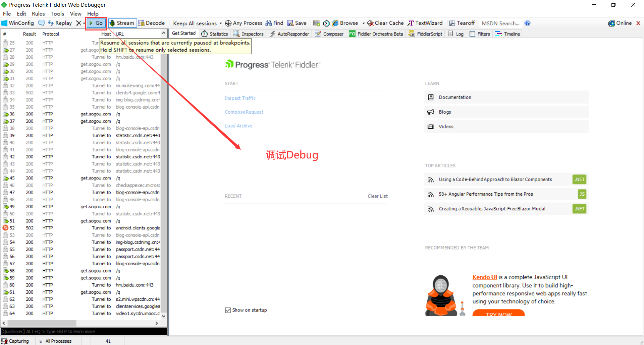Screen dimensions: 644x345
Task: Switch to the Inspectors tab
Action: [249, 34]
